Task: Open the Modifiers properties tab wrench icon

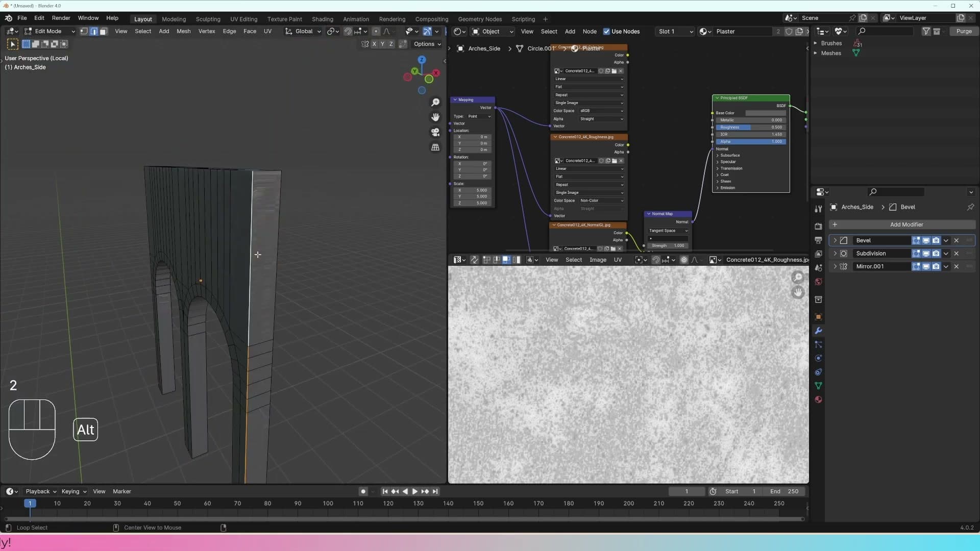Action: click(818, 331)
